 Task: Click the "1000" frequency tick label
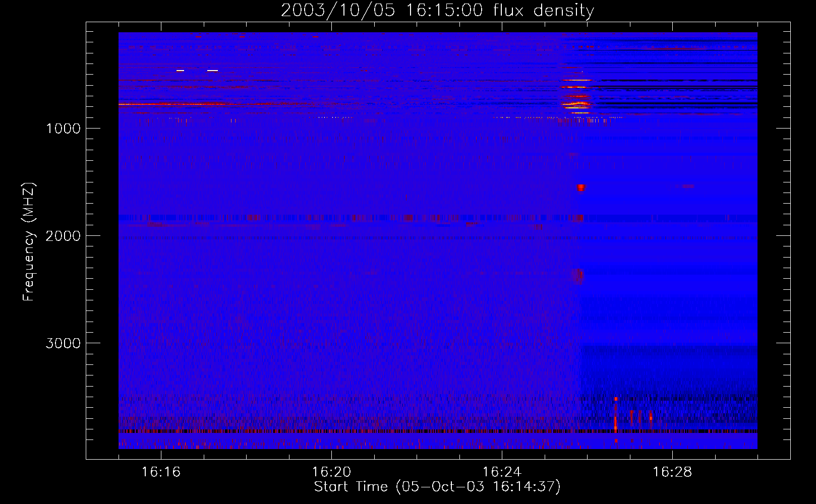pos(63,129)
